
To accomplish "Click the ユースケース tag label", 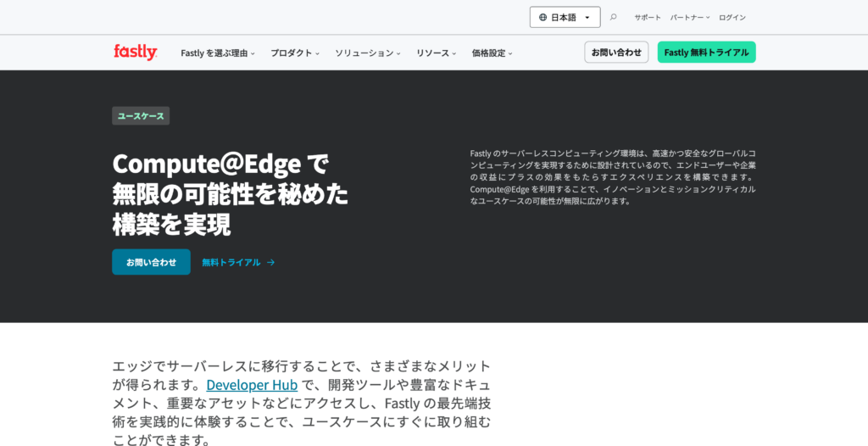I will [x=141, y=116].
